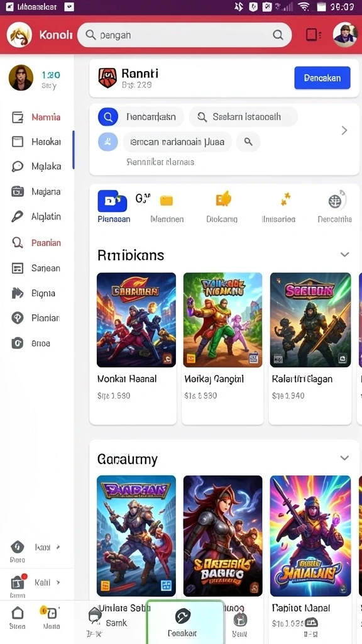
Task: Click the sidebar user avatar near 1:20
Action: (21, 77)
